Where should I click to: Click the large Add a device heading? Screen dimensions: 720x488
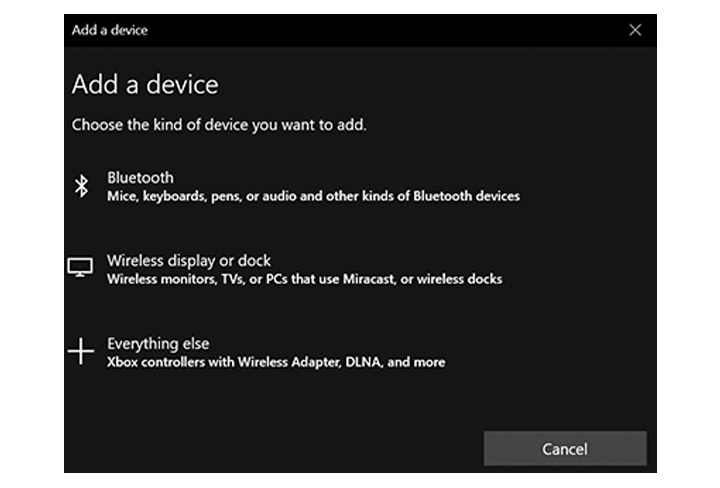145,84
